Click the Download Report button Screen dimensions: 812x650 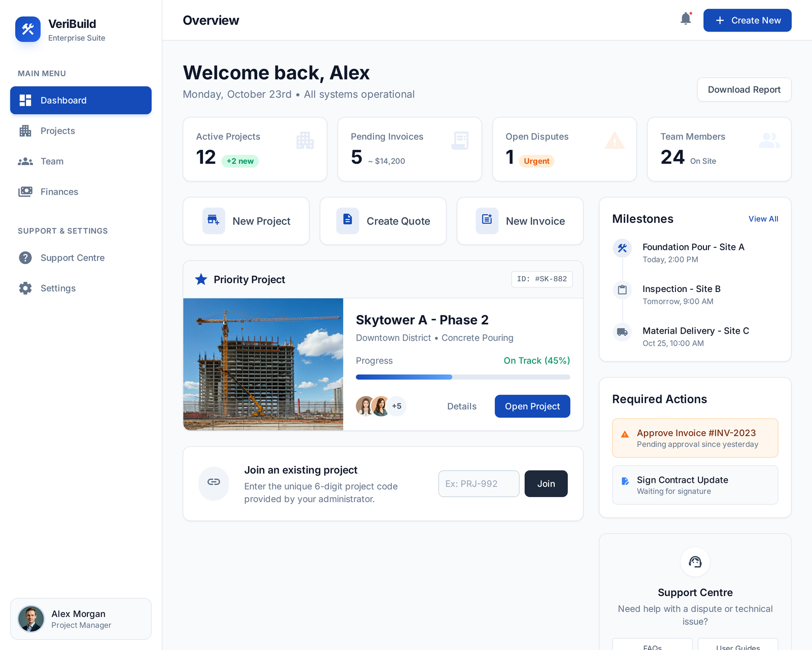point(743,90)
